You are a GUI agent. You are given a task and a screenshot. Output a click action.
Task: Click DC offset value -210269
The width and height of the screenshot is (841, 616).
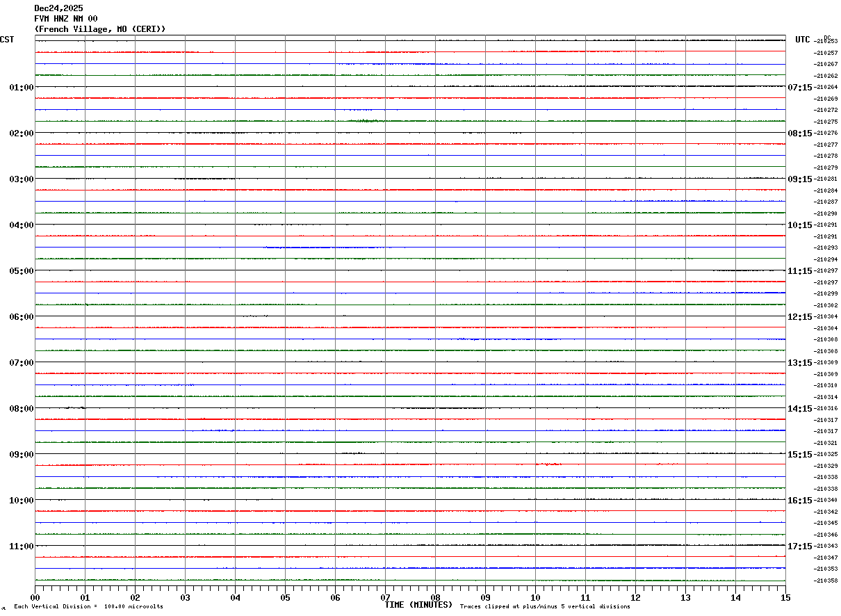[826, 99]
